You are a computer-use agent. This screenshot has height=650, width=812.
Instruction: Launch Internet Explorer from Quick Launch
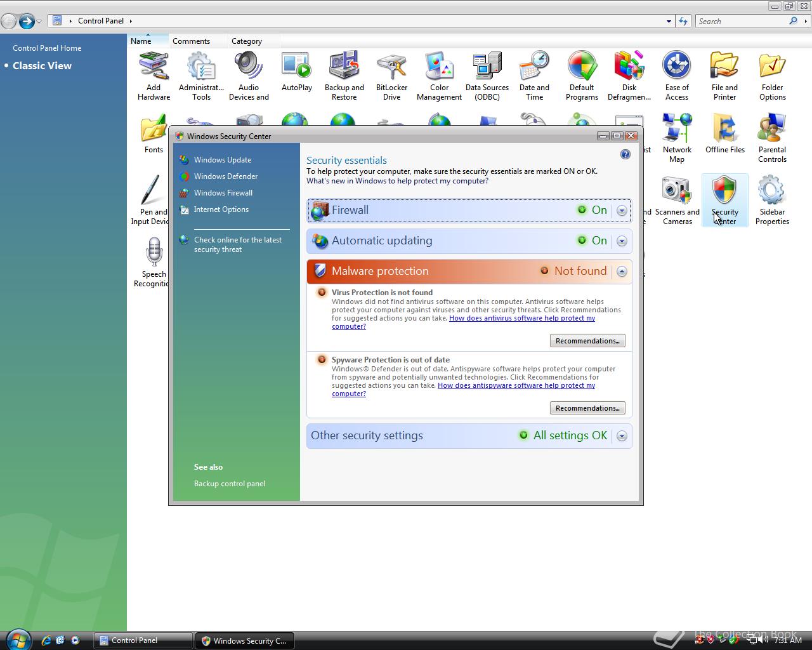coord(46,640)
